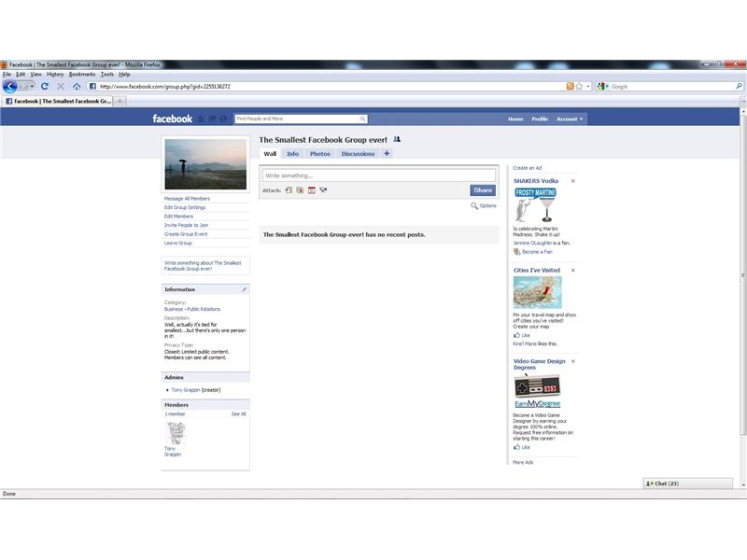Image resolution: width=747 pixels, height=560 pixels.
Task: Switch to the Info tab
Action: coord(292,154)
